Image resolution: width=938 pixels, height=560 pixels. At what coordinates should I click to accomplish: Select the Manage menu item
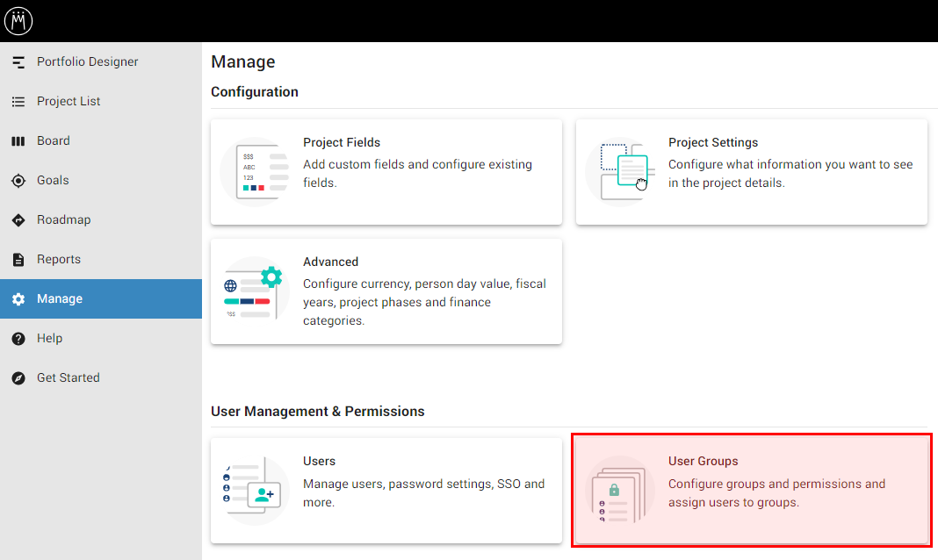tap(100, 298)
